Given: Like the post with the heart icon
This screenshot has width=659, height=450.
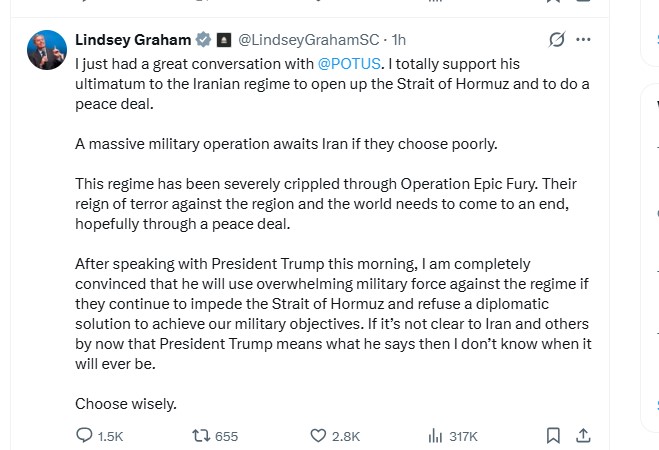Looking at the screenshot, I should coord(318,436).
